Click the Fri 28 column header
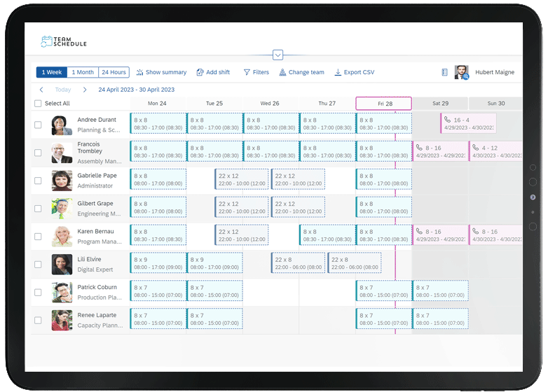This screenshot has height=392, width=548. (x=384, y=104)
